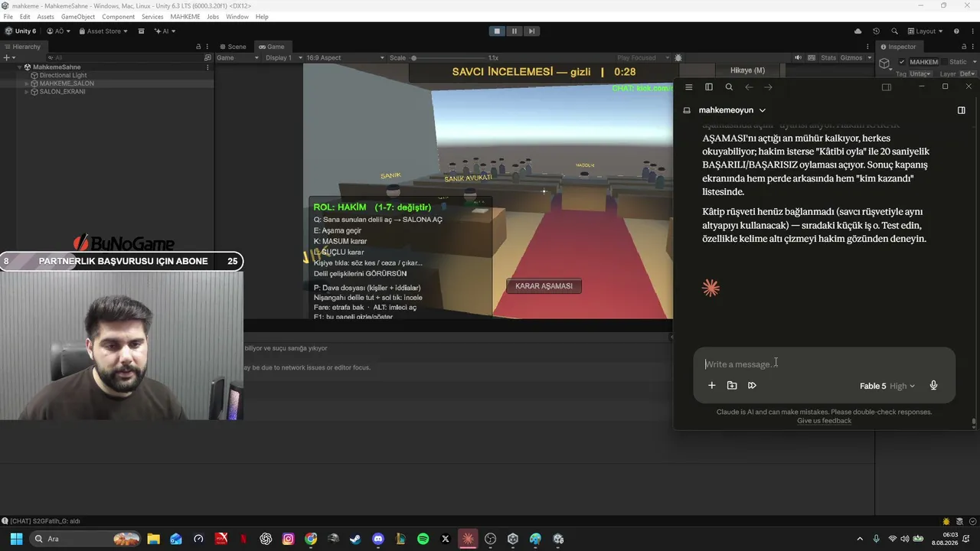Open the Tag dropdown in Inspector
Viewport: 980px width, 551px height.
(920, 73)
